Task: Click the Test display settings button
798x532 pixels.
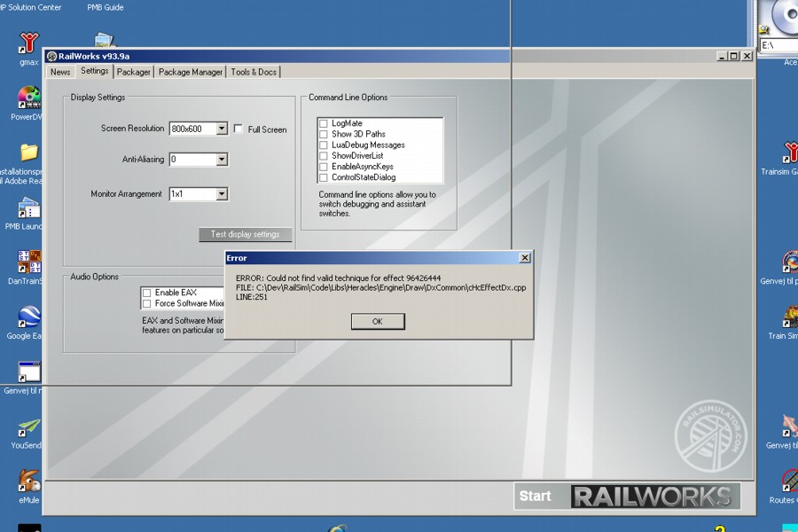Action: [246, 234]
